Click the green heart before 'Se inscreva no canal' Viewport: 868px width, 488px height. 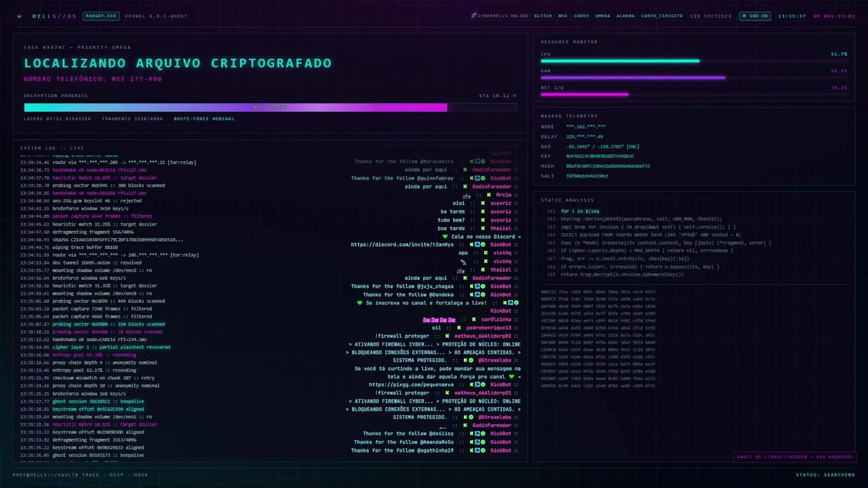359,303
